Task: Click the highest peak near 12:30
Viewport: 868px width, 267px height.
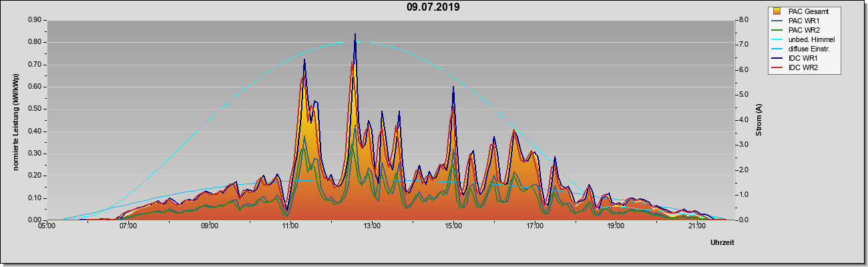Action: (355, 34)
